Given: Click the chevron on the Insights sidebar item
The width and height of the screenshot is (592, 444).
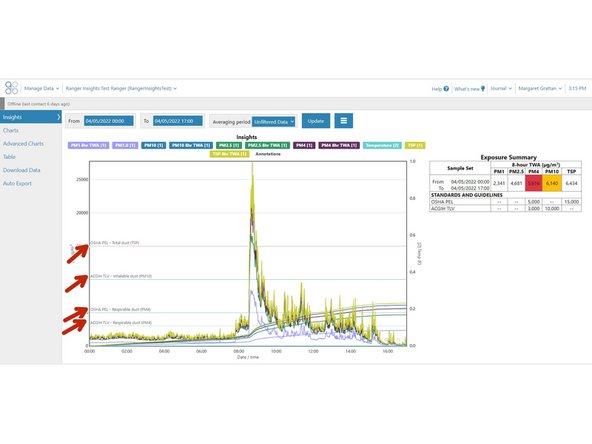Looking at the screenshot, I should pos(59,117).
